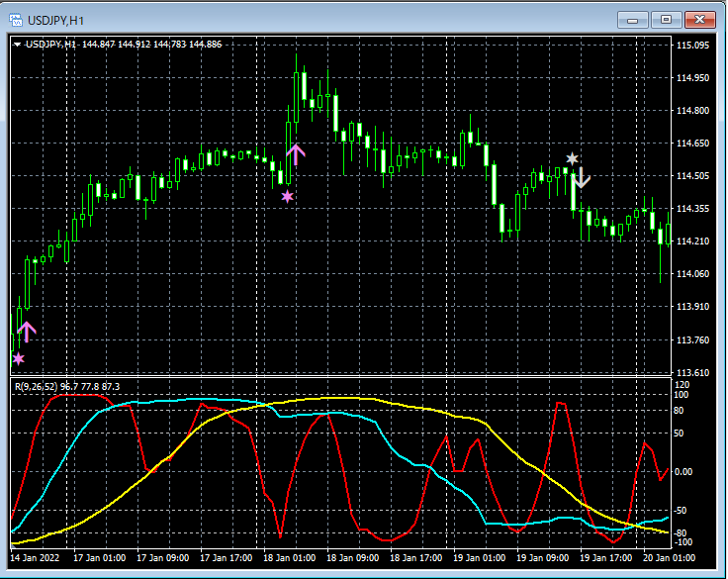
Task: Click the USDJPY,H1 OHLC label in chart
Action: pyautogui.click(x=124, y=45)
